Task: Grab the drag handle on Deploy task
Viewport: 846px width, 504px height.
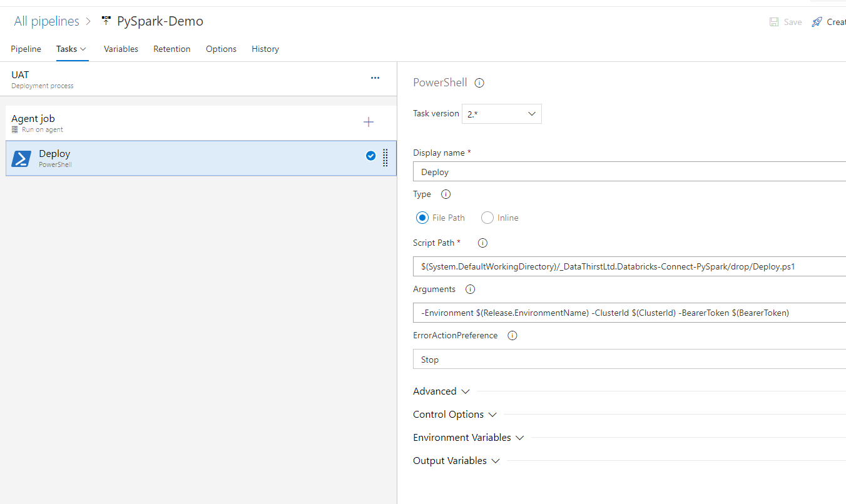Action: coord(385,158)
